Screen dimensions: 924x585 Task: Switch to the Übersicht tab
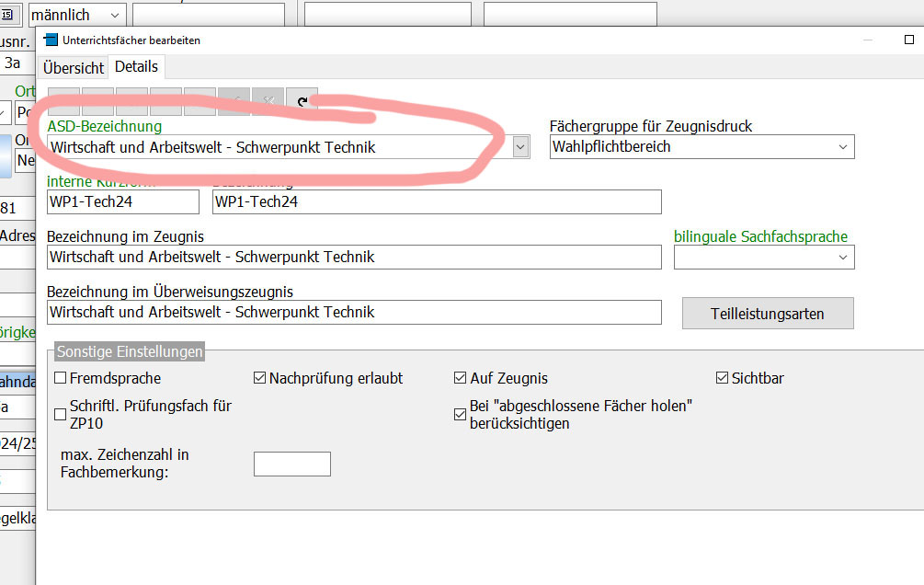point(74,68)
